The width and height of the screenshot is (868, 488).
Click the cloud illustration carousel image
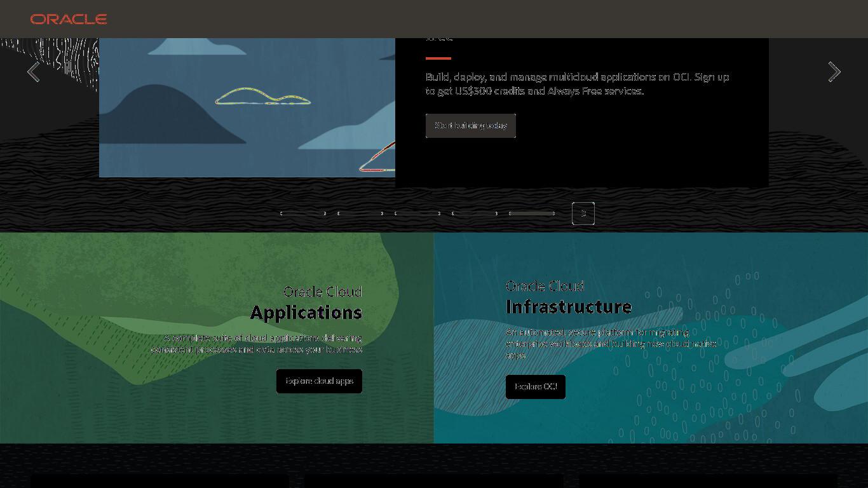click(247, 107)
